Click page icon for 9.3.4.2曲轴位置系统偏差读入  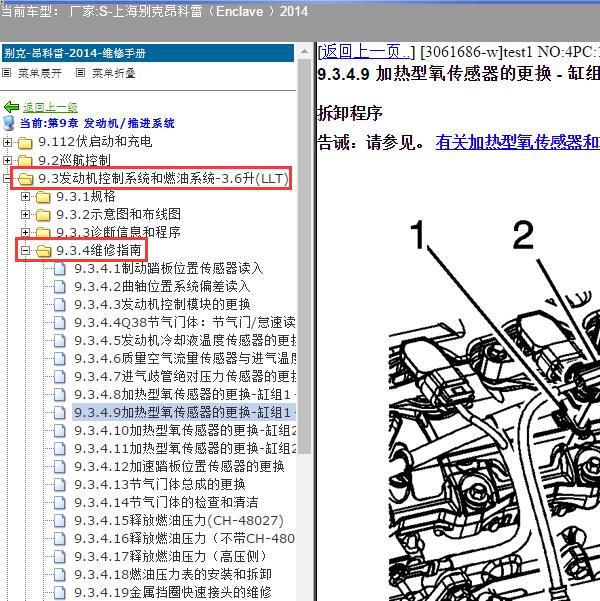pyautogui.click(x=59, y=286)
